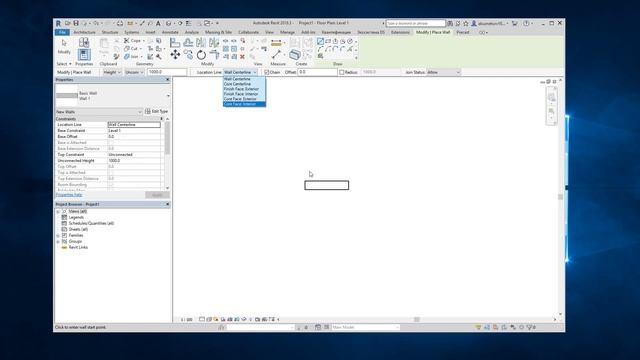The height and width of the screenshot is (360, 640).
Task: Click the Save icon in quick access toolbar
Action: 76,23
